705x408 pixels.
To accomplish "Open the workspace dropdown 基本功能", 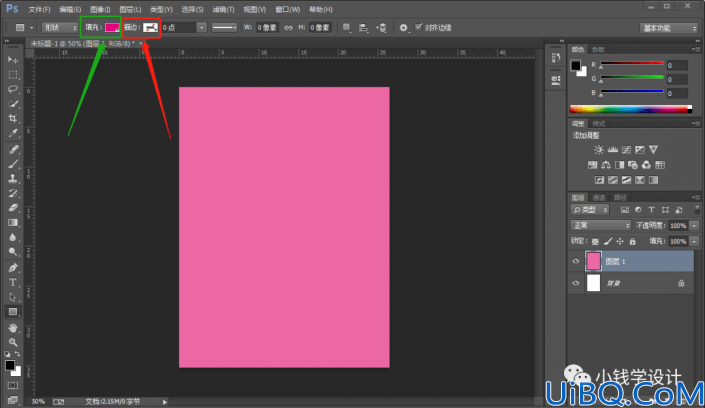I will pos(669,28).
